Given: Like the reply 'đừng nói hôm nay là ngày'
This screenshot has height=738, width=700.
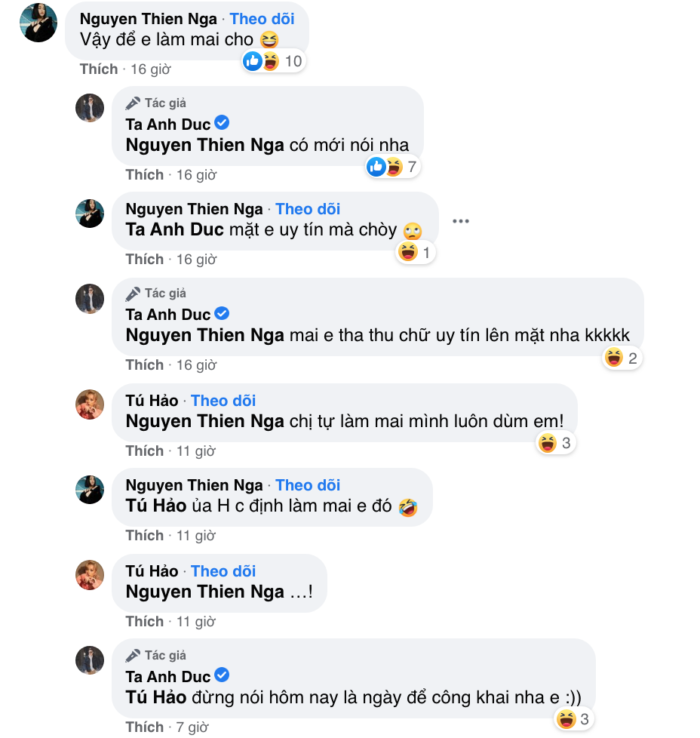Looking at the screenshot, I should pos(144,727).
